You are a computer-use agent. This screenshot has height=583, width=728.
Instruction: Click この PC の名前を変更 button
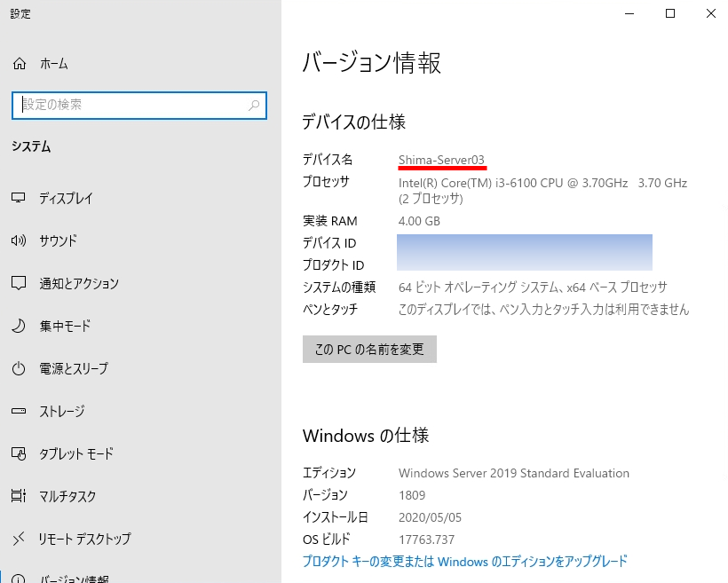coord(369,349)
